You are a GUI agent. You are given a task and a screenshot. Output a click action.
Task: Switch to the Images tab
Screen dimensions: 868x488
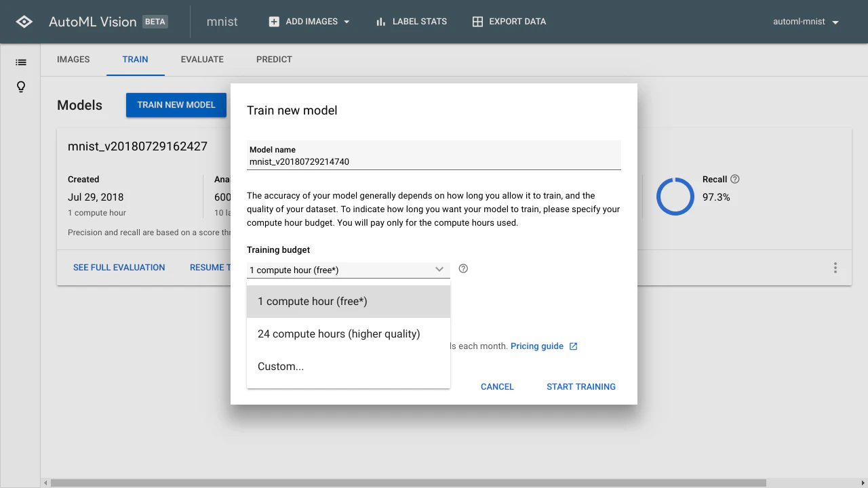tap(73, 60)
